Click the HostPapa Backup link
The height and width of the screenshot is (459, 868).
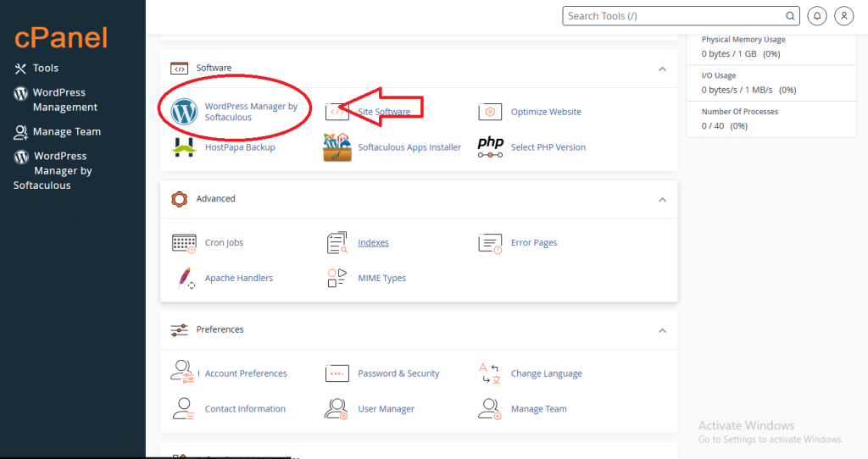coord(240,147)
